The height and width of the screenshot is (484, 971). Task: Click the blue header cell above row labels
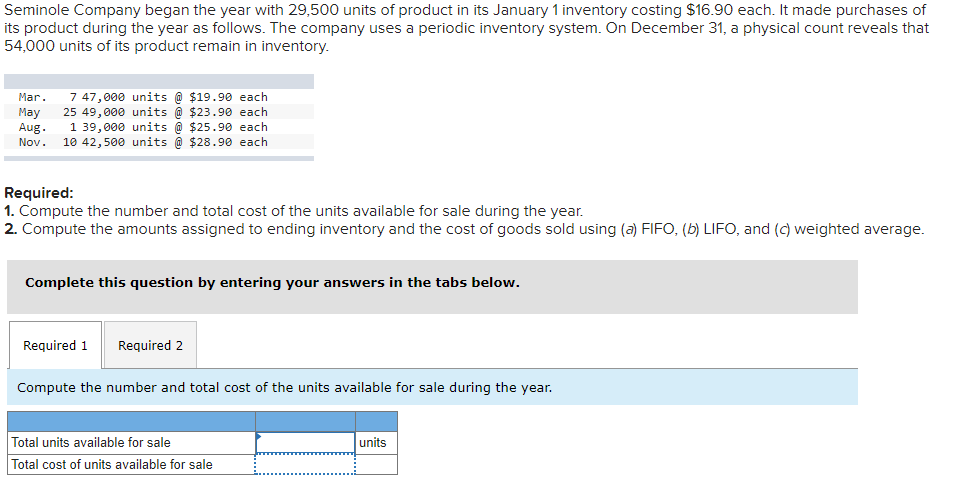pos(130,421)
